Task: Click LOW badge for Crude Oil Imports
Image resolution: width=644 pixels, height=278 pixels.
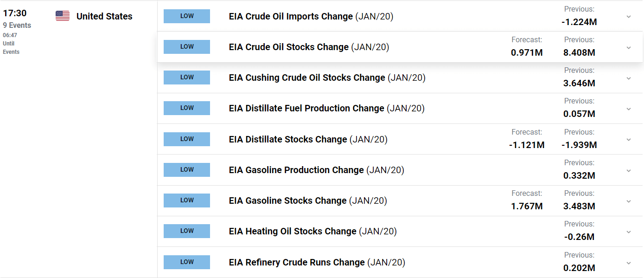Action: [x=187, y=16]
